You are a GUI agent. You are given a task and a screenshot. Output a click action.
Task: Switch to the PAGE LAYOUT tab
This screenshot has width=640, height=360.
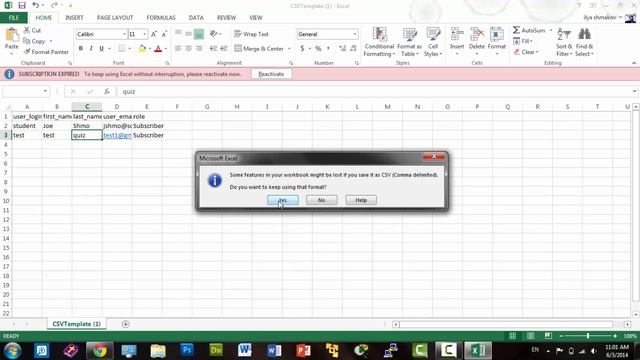pos(115,18)
